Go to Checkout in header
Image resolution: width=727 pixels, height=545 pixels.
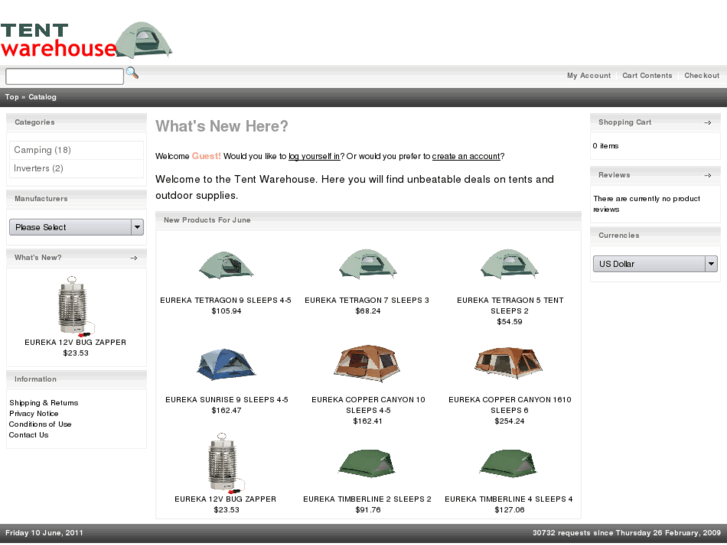701,76
